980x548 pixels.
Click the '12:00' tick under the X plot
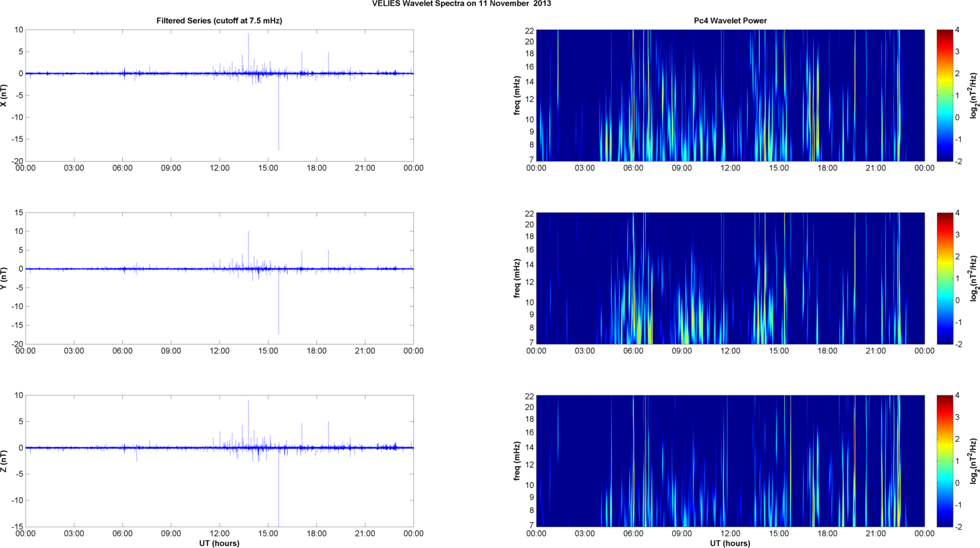[219, 168]
